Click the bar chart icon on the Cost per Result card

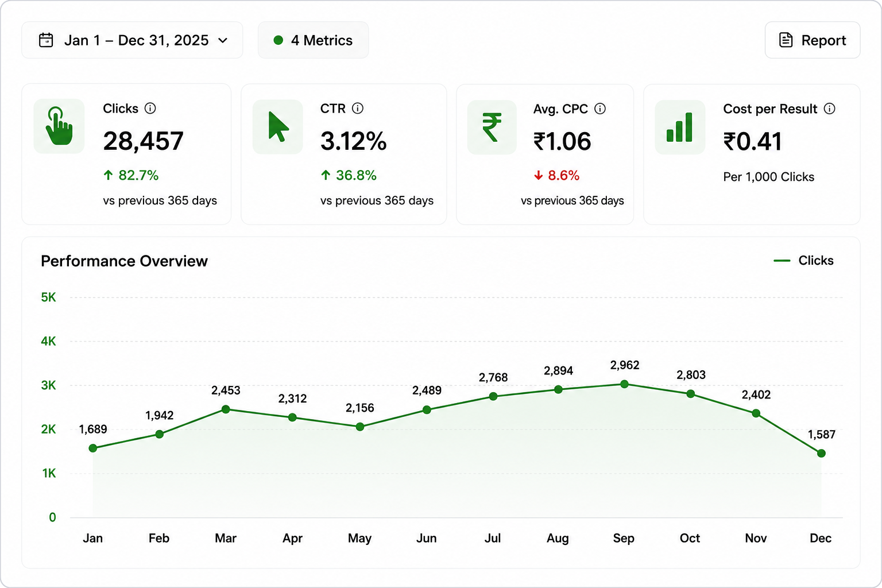(x=680, y=127)
